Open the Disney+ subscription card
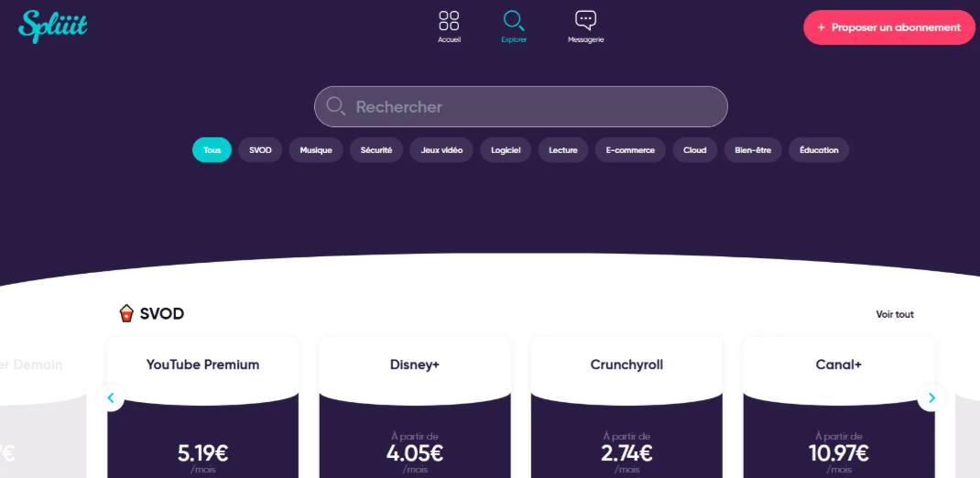Viewport: 980px width, 478px height. [x=414, y=407]
